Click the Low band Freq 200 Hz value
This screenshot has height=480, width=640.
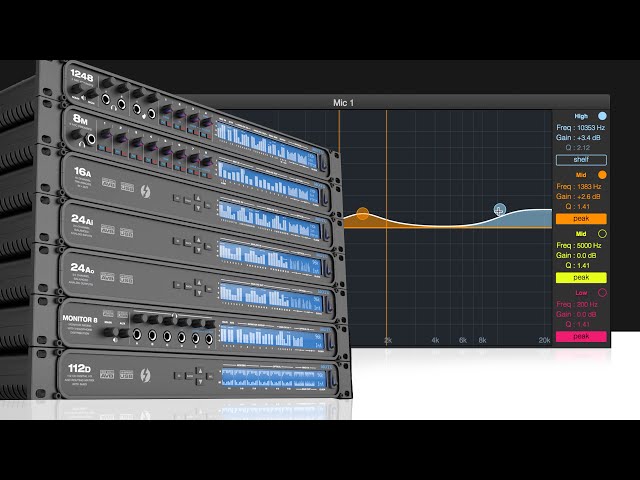(580, 304)
